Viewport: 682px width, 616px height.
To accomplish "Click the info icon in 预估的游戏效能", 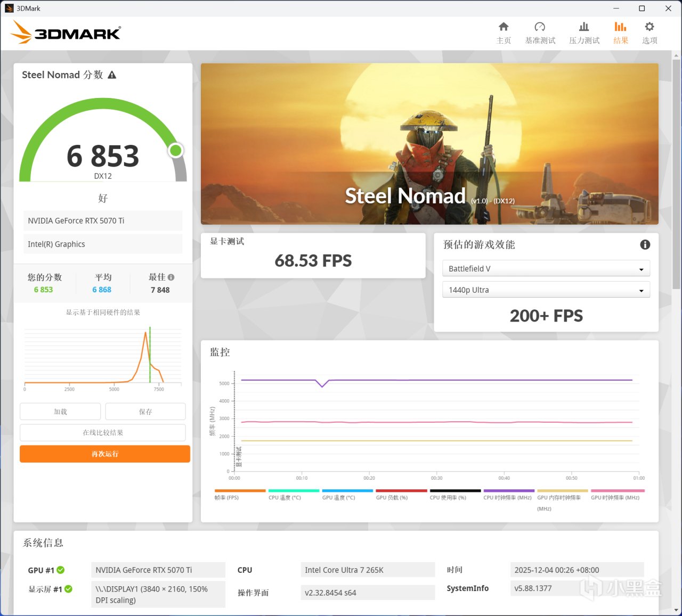I will (x=645, y=244).
